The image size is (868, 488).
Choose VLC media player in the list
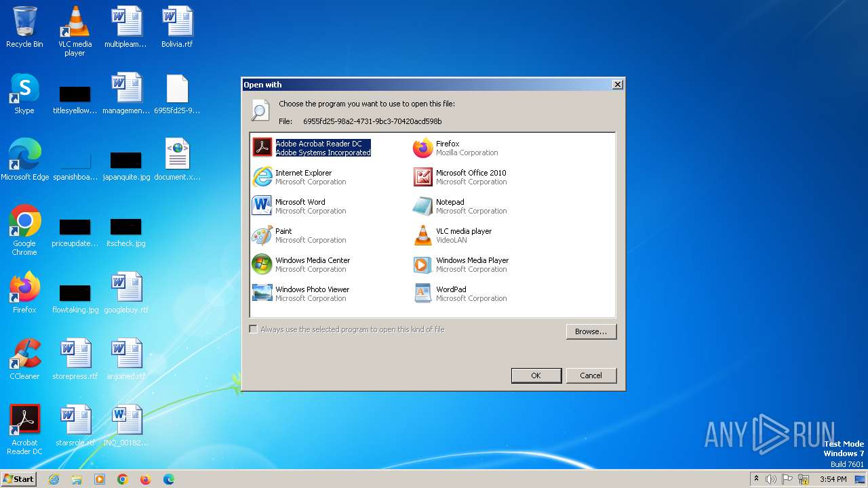pyautogui.click(x=453, y=235)
